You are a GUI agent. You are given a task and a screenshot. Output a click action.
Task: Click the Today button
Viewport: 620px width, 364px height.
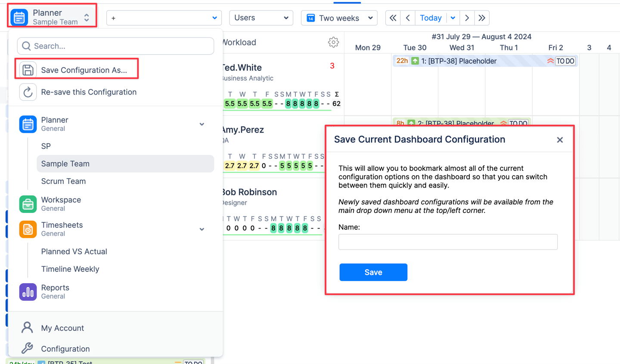click(x=431, y=18)
